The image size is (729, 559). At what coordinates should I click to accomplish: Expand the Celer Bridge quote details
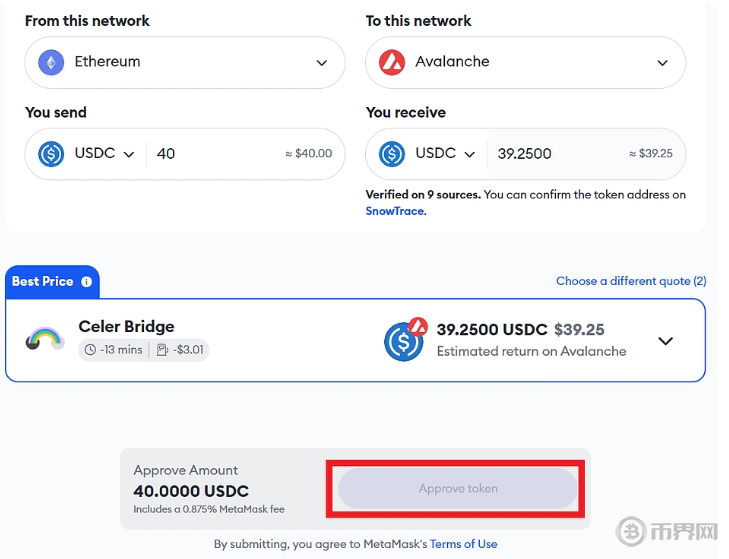[x=665, y=341]
